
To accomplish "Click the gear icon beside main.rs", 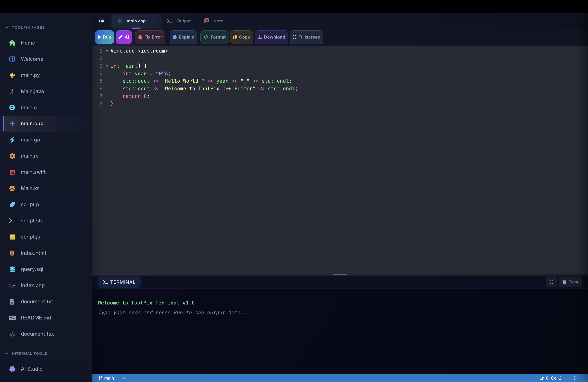I will click(12, 156).
